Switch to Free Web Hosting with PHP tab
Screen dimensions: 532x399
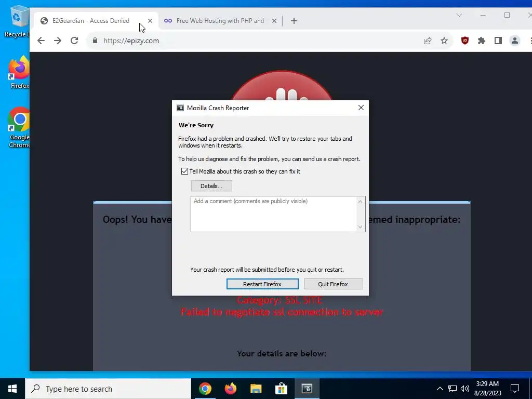220,21
